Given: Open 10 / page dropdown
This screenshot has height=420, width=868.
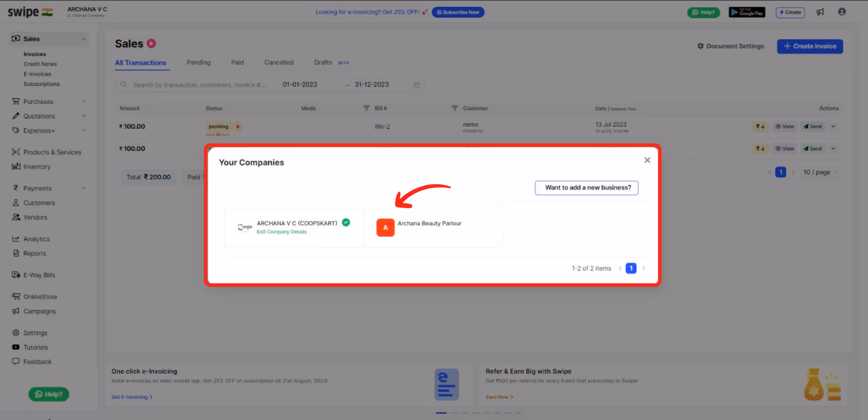Looking at the screenshot, I should [x=821, y=172].
